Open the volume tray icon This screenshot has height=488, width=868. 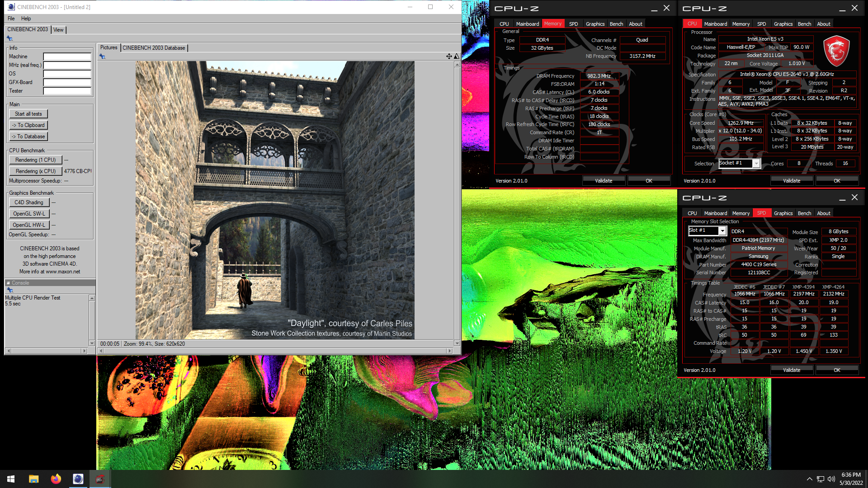(x=831, y=479)
